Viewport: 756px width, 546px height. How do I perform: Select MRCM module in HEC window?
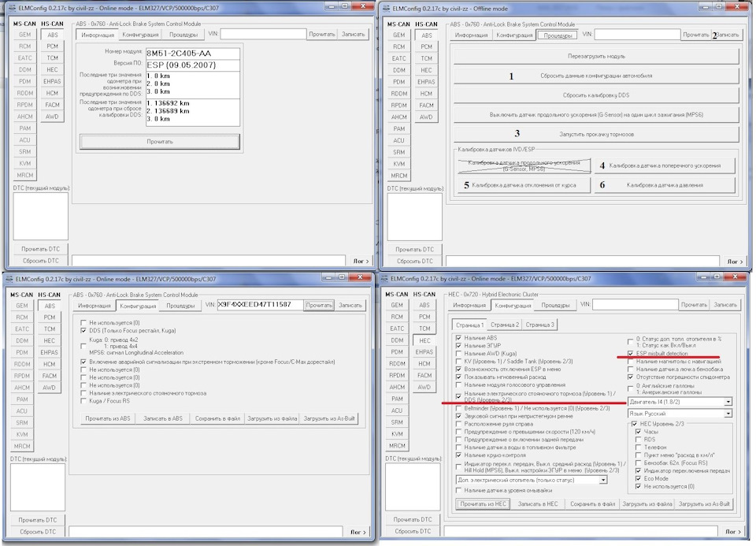click(397, 446)
